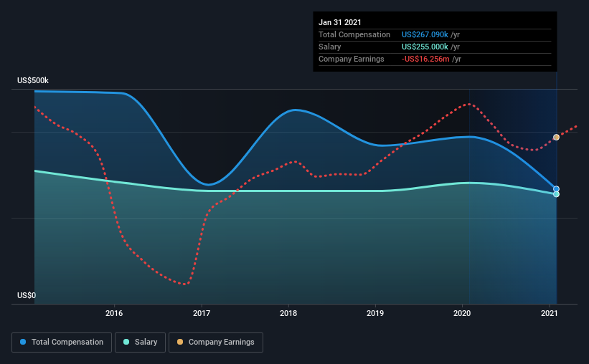Click the US$0 y-axis label
The image size is (589, 364).
(27, 296)
